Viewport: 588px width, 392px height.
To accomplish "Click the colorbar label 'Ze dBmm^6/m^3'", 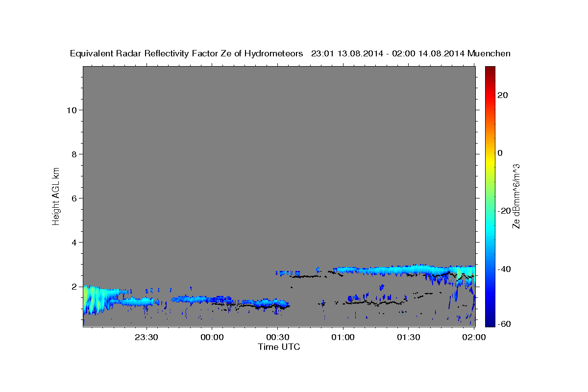I will click(516, 196).
